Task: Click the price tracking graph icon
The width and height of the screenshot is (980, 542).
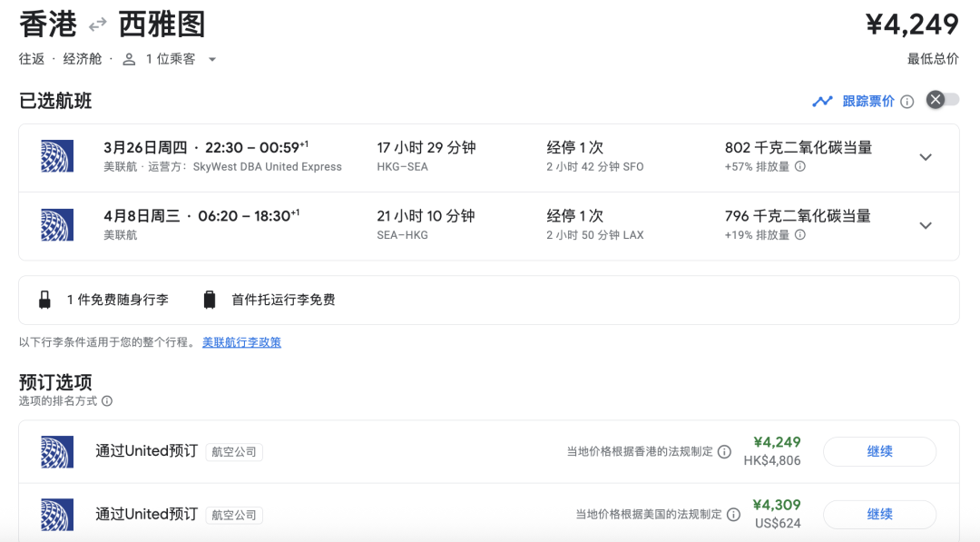Action: click(x=822, y=101)
